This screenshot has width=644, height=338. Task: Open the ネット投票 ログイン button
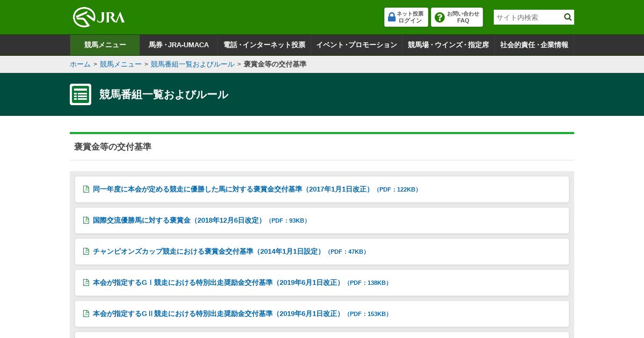406,17
